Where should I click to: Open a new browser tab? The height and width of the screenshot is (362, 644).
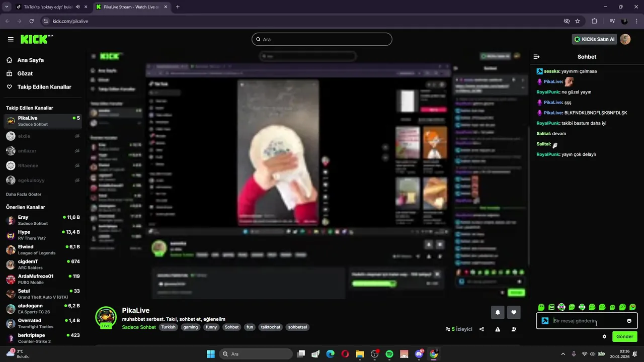tap(178, 7)
